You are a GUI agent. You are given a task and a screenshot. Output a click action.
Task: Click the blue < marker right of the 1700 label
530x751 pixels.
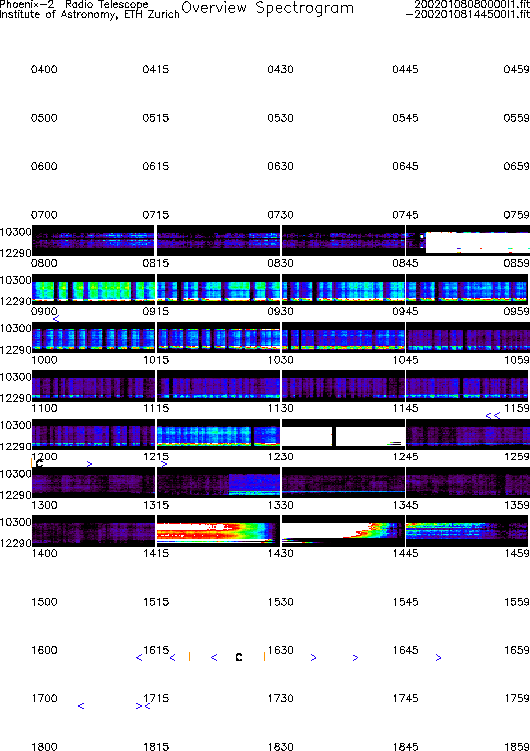pyautogui.click(x=81, y=706)
